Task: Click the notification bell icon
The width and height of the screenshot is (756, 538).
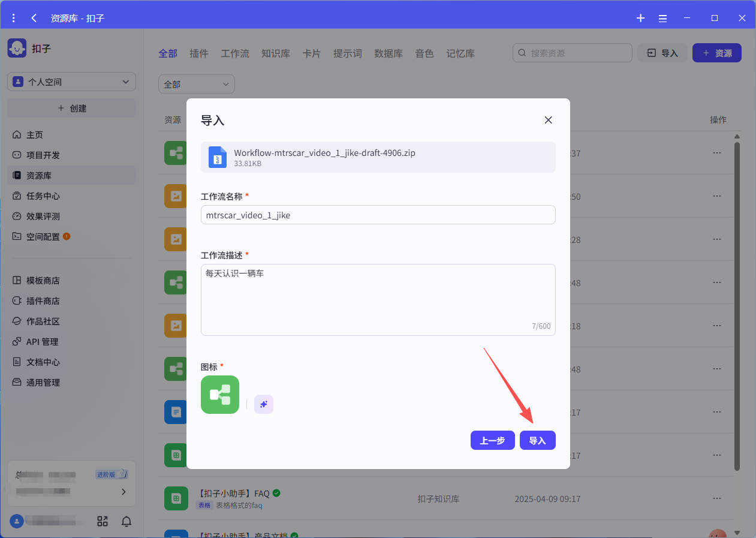Action: (x=126, y=521)
